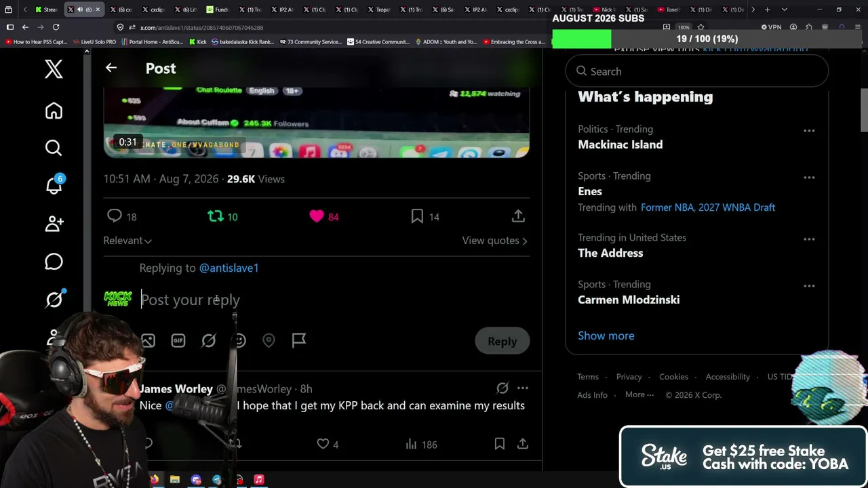Open Grok actions on James Worley's reply
The width and height of the screenshot is (868, 488).
(x=502, y=388)
